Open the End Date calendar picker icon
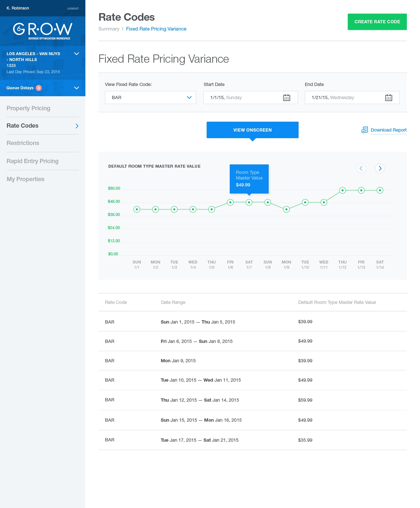This screenshot has width=420, height=508. tap(388, 97)
